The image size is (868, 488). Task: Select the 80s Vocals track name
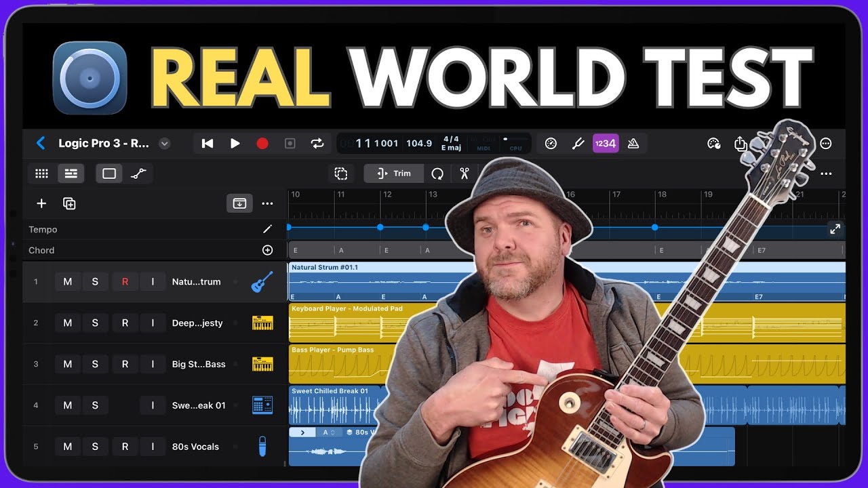(x=195, y=447)
